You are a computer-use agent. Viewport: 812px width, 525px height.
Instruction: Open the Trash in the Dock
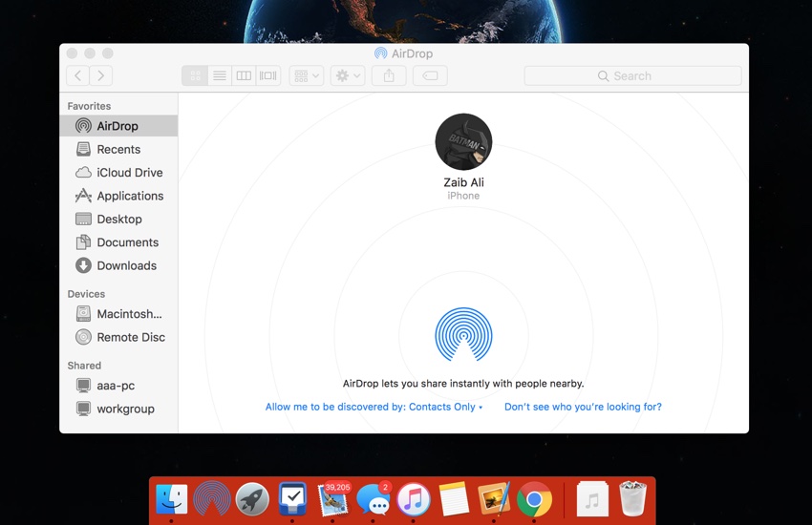click(x=632, y=499)
